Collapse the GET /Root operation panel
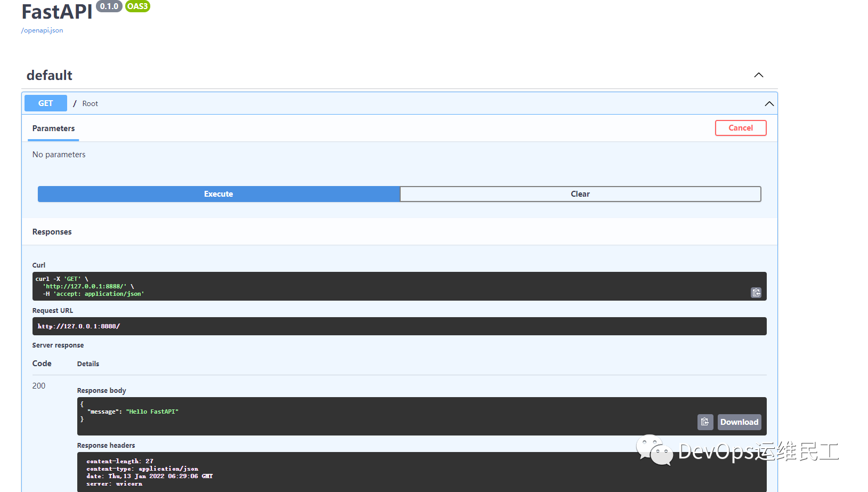The image size is (868, 492). [x=769, y=103]
